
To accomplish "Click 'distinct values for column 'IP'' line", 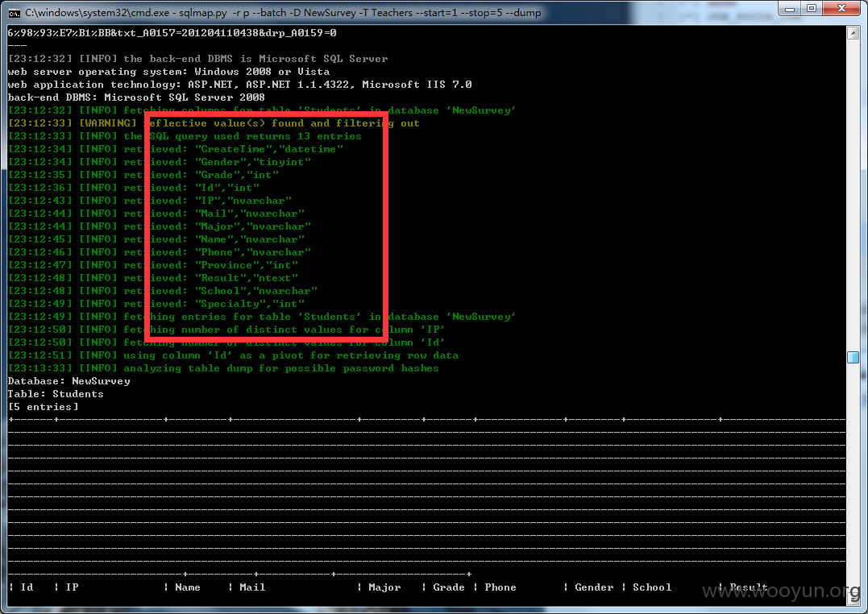I will 346,330.
